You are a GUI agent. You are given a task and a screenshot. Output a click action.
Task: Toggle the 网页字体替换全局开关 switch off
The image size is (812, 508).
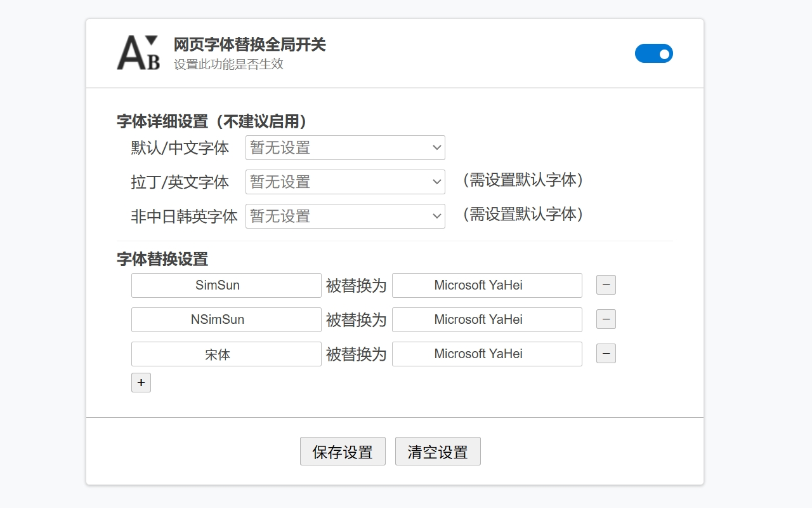(x=654, y=53)
